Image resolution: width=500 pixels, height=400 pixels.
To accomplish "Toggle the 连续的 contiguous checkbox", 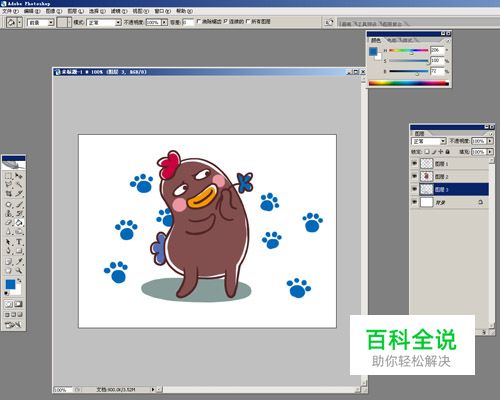I will point(226,21).
